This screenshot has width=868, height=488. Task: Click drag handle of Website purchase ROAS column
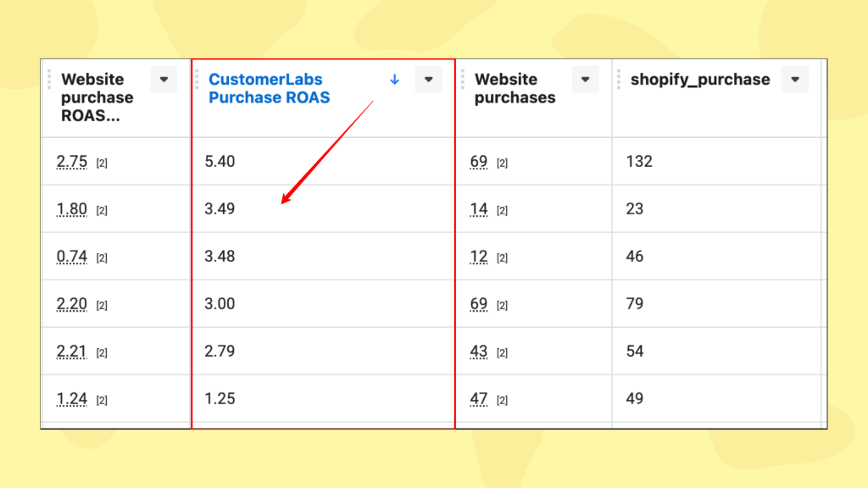coord(49,79)
